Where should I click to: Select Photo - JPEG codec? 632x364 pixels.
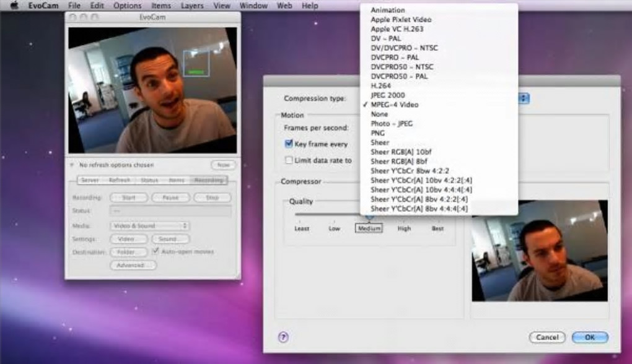pos(439,124)
